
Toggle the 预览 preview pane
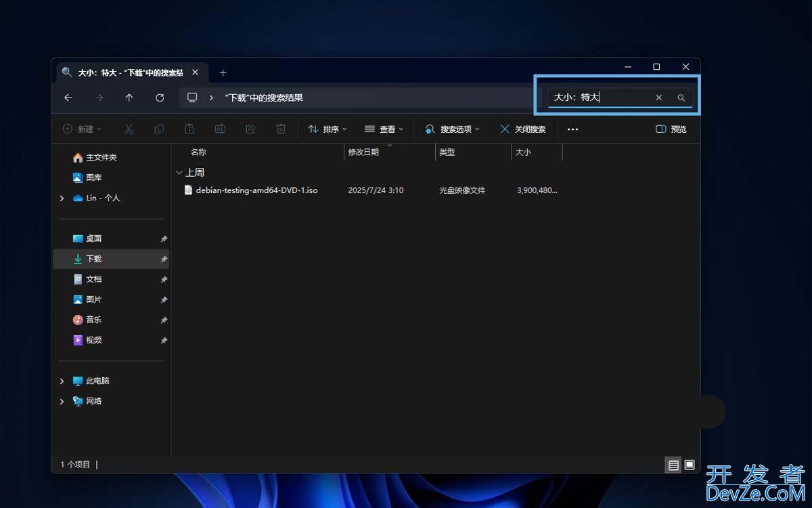671,129
